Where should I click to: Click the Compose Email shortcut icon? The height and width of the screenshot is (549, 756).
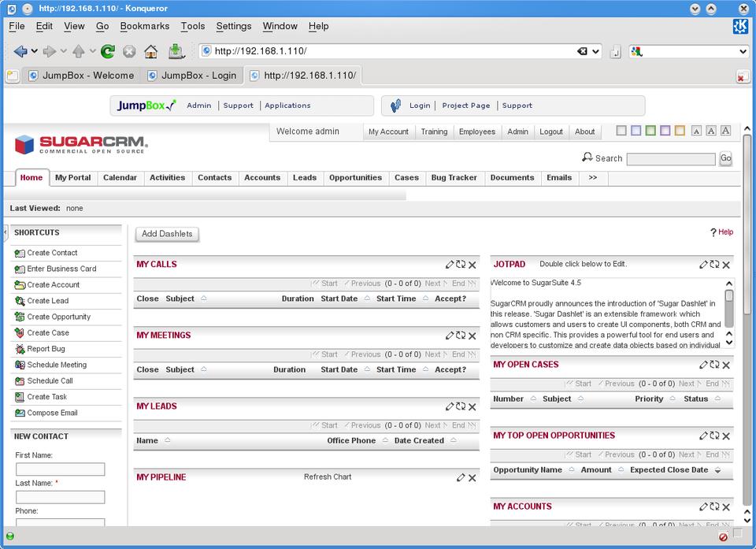tap(20, 413)
